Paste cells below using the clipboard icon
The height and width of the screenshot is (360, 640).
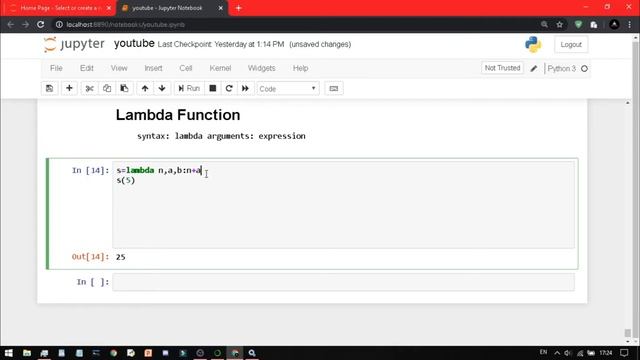[124, 89]
